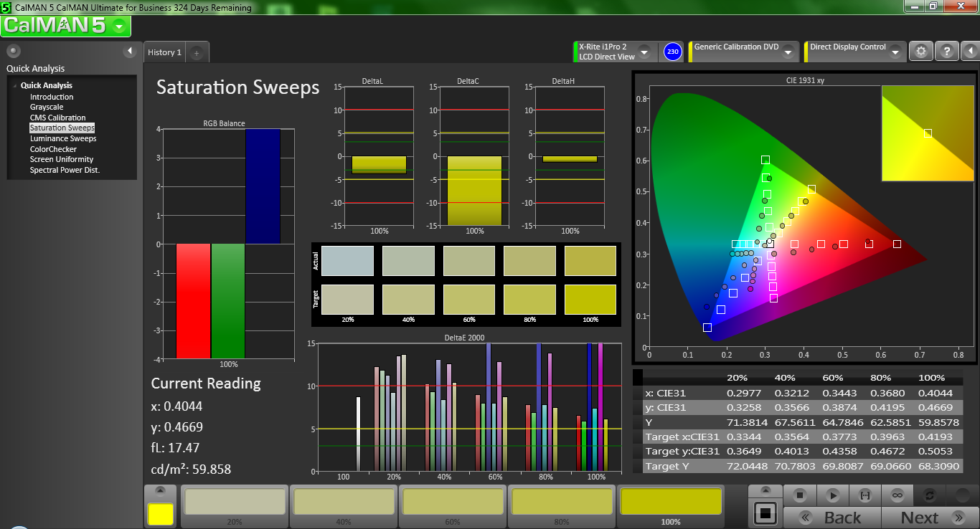The image size is (980, 529).
Task: Switch to the History 1 tab
Action: coord(164,52)
